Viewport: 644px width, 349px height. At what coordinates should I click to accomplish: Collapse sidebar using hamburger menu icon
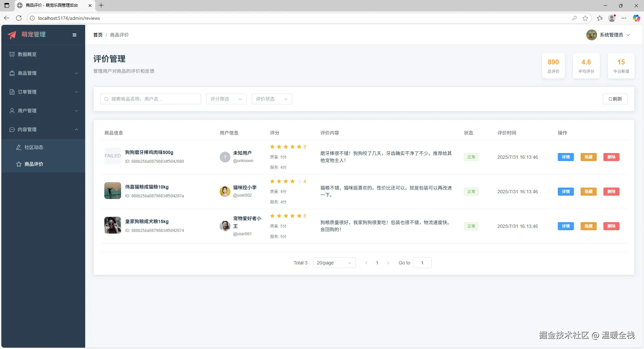74,35
